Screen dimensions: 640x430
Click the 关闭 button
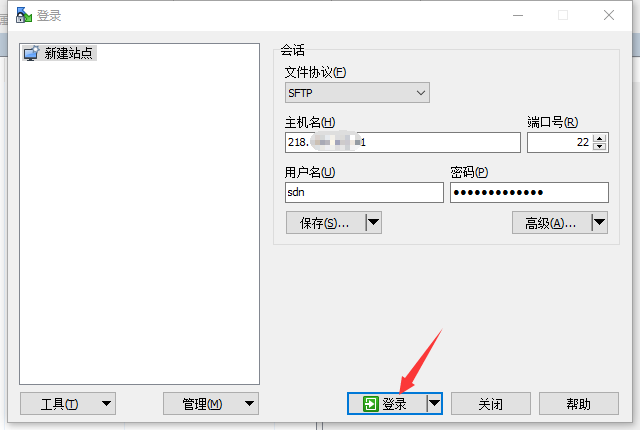click(491, 404)
